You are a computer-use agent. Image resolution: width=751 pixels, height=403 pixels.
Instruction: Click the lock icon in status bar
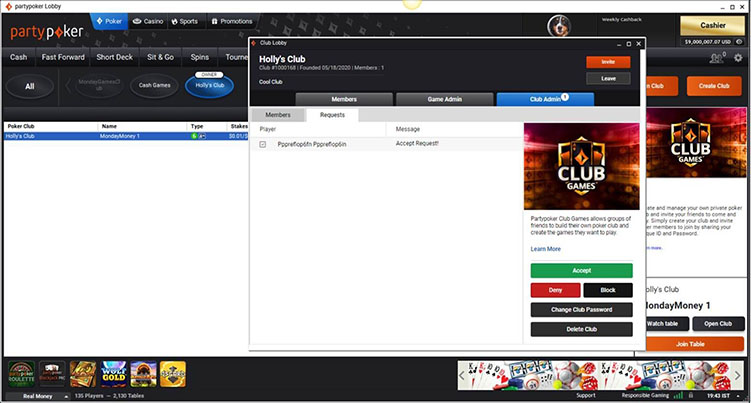[x=691, y=395]
